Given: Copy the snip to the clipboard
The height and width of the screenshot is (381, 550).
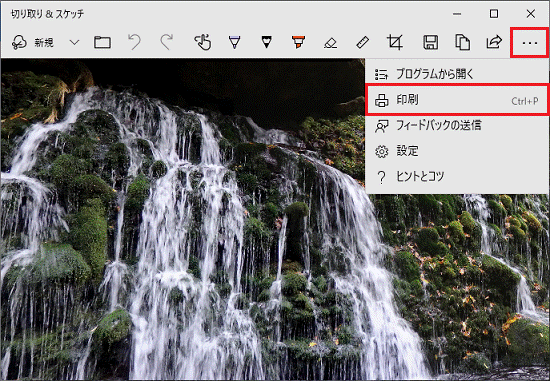Looking at the screenshot, I should (462, 43).
